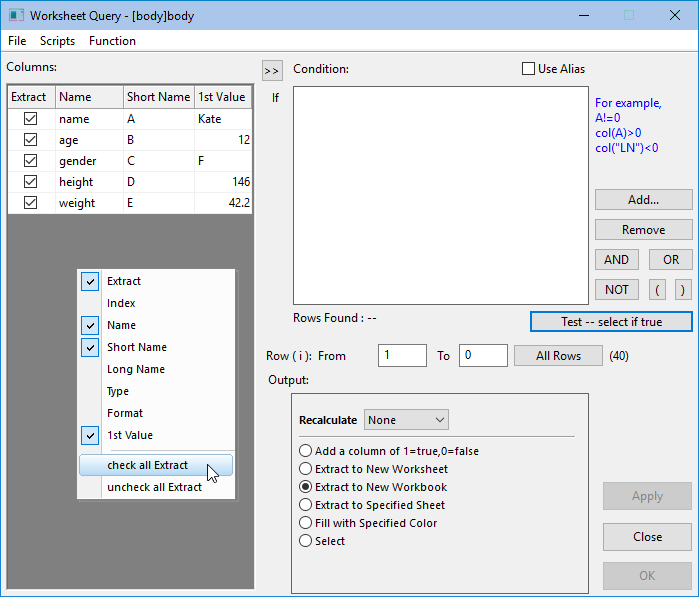Select Extract to New Worksheet option

pos(307,469)
